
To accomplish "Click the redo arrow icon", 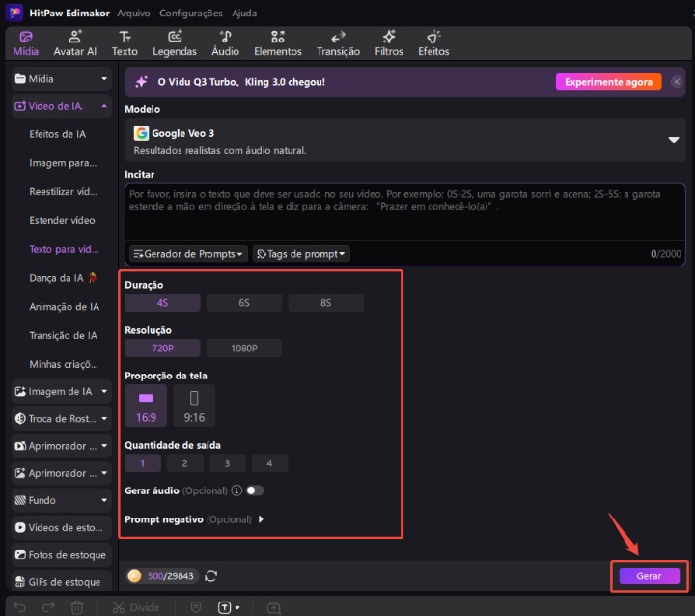I will pos(48,606).
